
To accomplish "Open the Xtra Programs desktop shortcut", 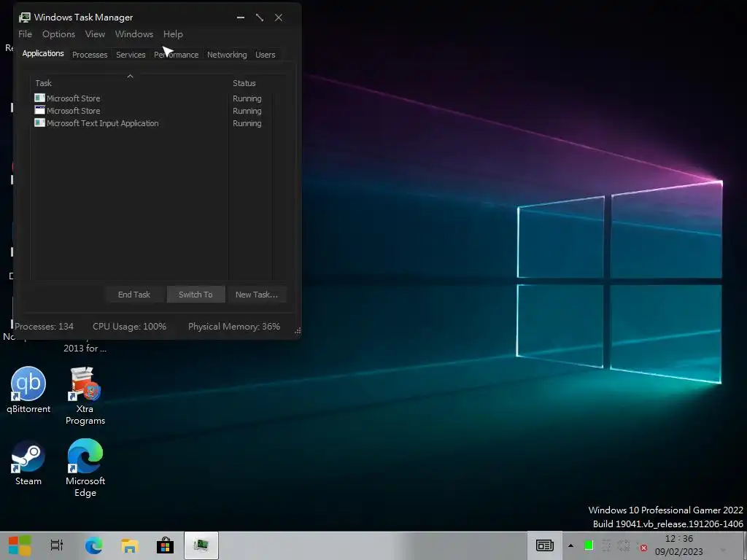I will point(85,395).
